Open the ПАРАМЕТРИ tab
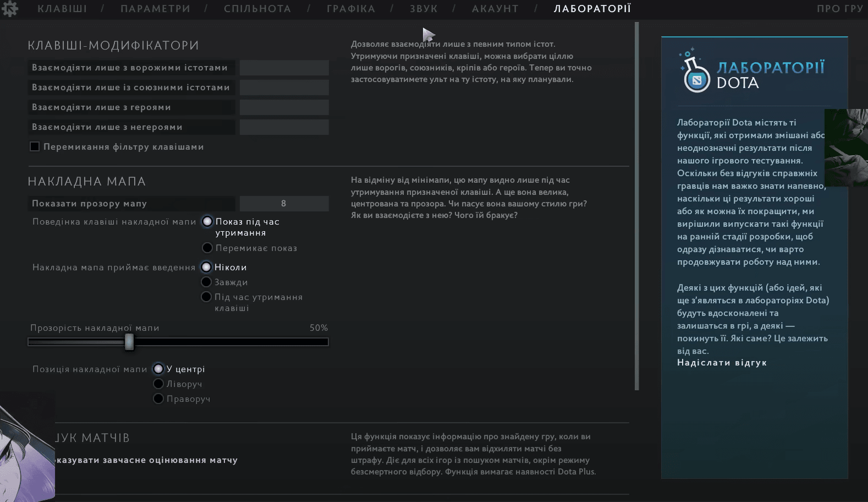The height and width of the screenshot is (502, 868). point(156,9)
